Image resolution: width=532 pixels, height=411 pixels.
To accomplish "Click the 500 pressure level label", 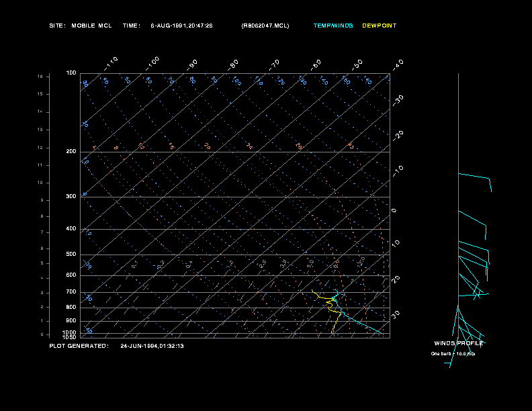I will coord(71,255).
